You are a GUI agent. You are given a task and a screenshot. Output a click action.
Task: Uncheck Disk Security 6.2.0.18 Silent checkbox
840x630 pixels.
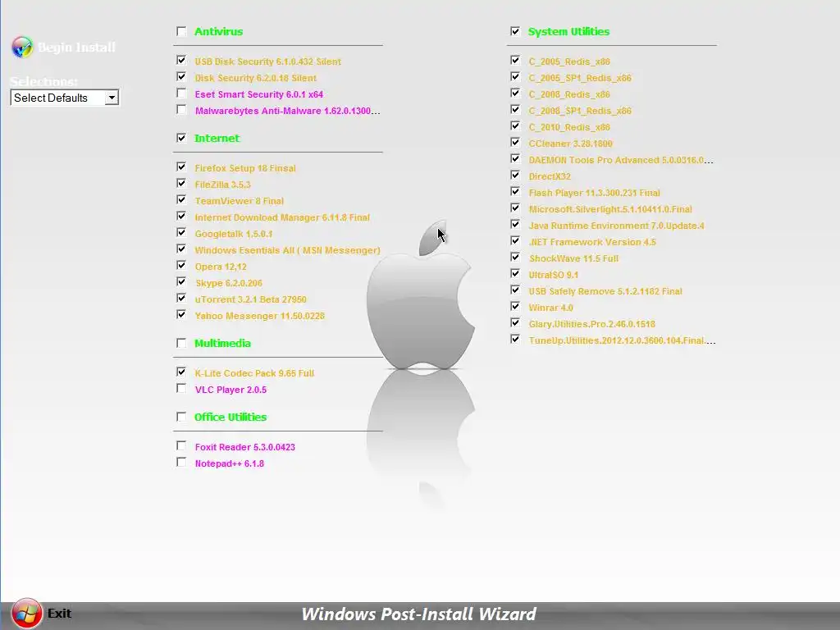(181, 76)
